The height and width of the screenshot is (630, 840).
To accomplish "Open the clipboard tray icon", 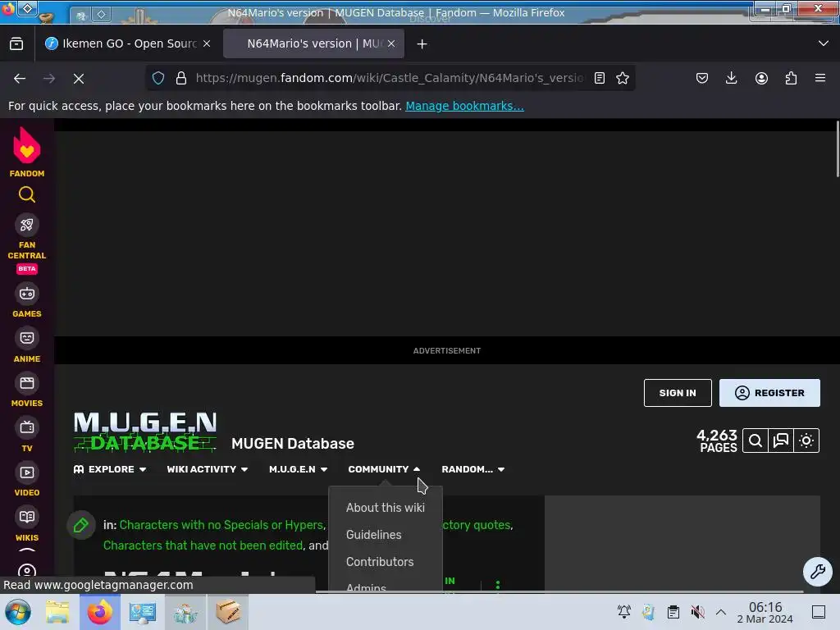I will (673, 612).
